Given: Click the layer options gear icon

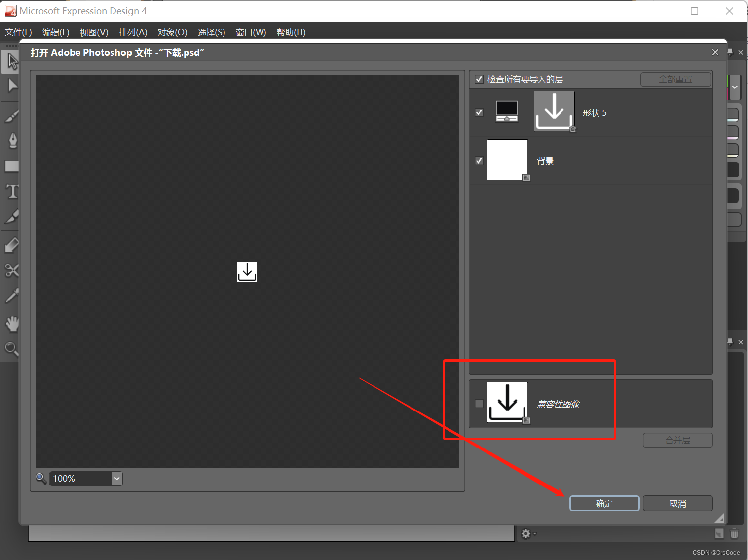Looking at the screenshot, I should click(x=526, y=534).
